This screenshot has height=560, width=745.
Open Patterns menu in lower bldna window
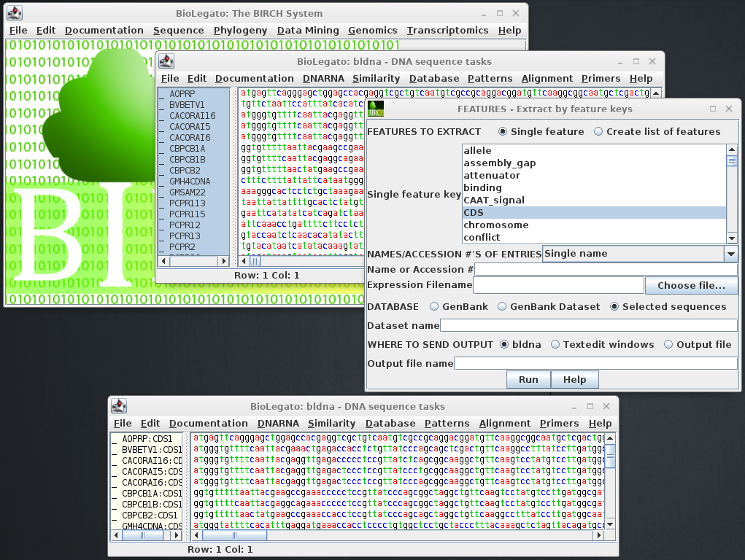pos(447,423)
